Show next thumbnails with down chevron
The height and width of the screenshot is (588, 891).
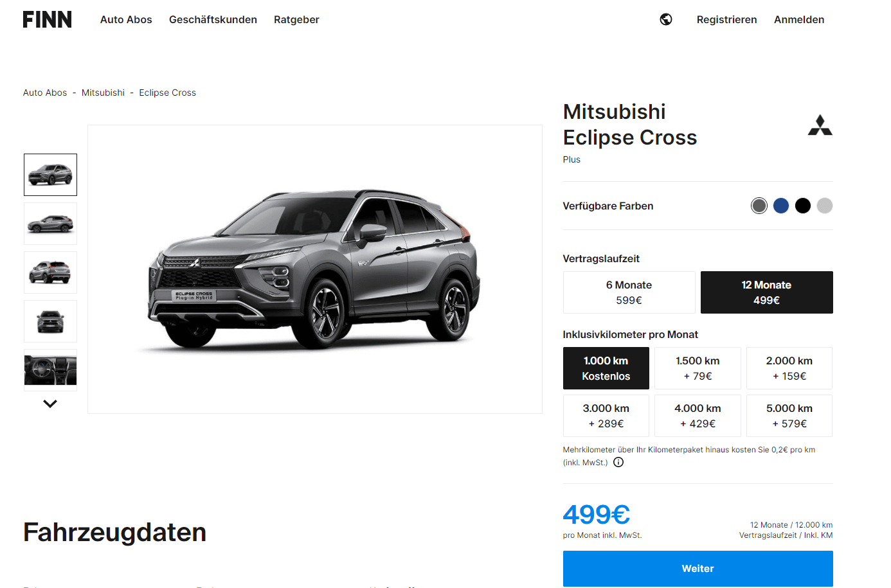click(50, 404)
